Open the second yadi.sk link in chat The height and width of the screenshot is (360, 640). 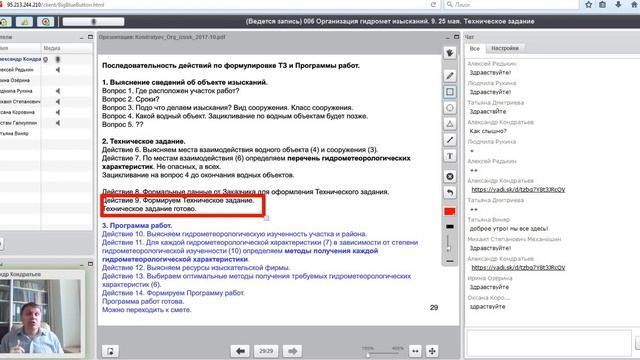tap(518, 268)
